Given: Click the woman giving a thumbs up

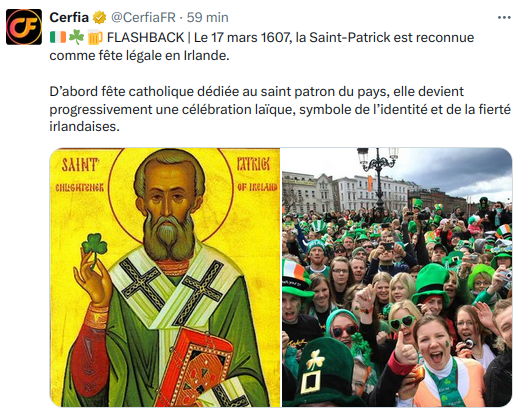Looking at the screenshot, I should point(438,363).
